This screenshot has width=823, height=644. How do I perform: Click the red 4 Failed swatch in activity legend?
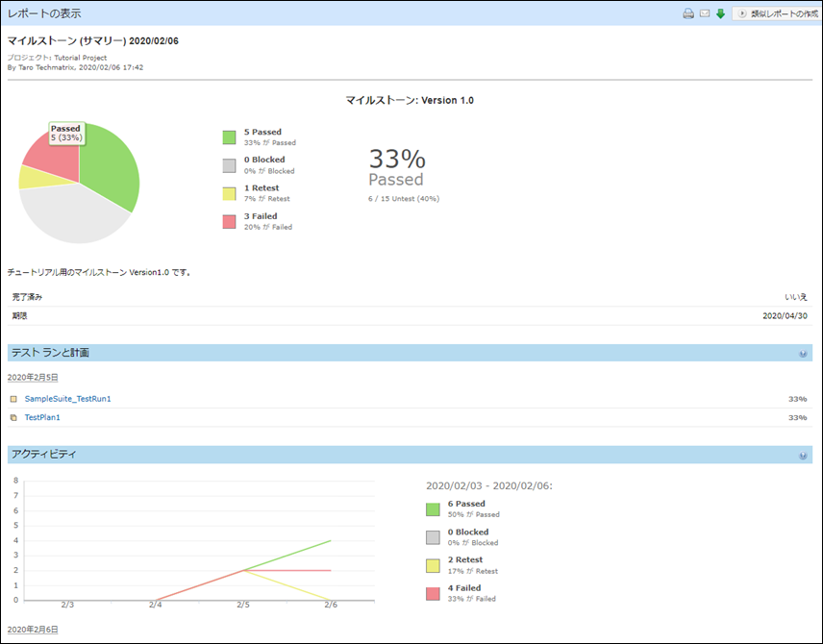(433, 593)
